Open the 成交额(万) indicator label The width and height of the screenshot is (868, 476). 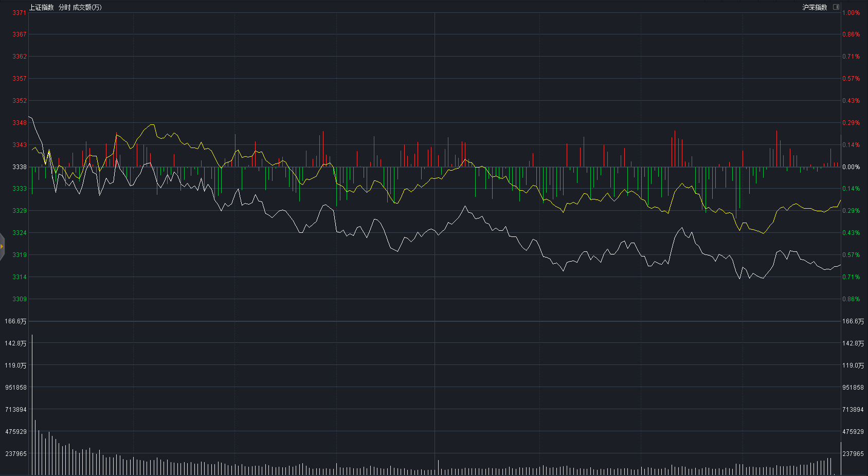click(87, 7)
